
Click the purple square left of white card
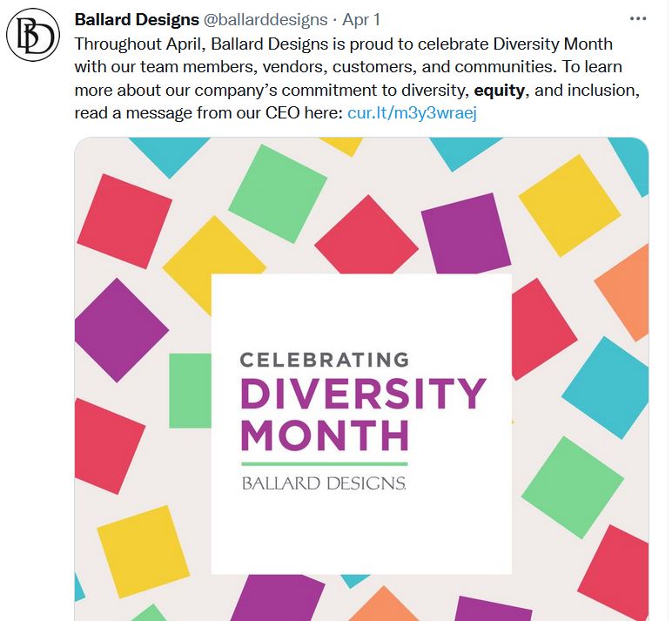point(125,329)
